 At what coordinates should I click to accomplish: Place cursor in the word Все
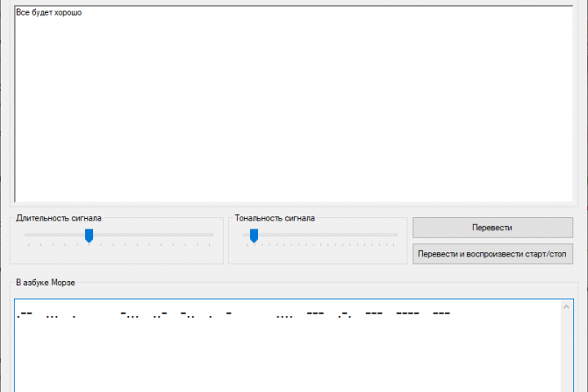point(23,12)
